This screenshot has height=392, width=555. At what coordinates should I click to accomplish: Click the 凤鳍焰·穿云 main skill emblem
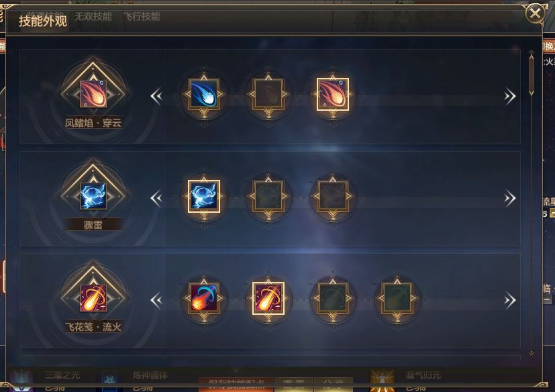pos(93,94)
